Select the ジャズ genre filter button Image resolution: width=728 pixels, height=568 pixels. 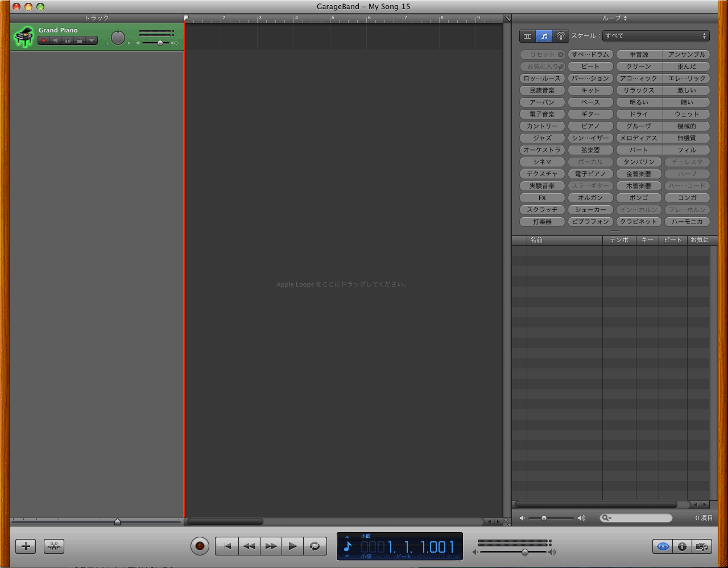point(542,138)
